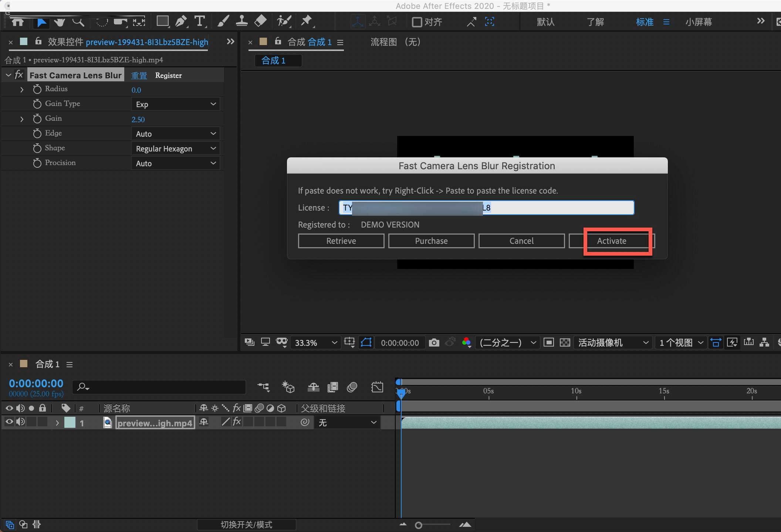This screenshot has width=781, height=532.
Task: Open the 二分之一 resolution dropdown
Action: click(507, 343)
